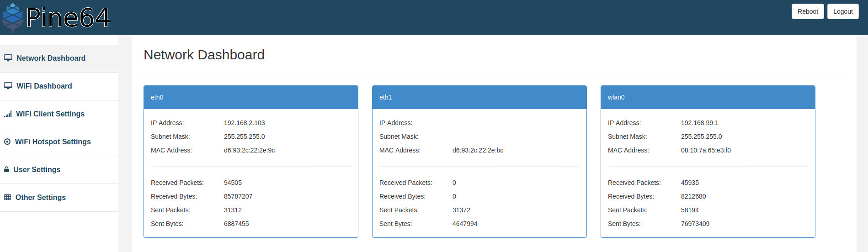Click the eth0 panel header

[251, 97]
